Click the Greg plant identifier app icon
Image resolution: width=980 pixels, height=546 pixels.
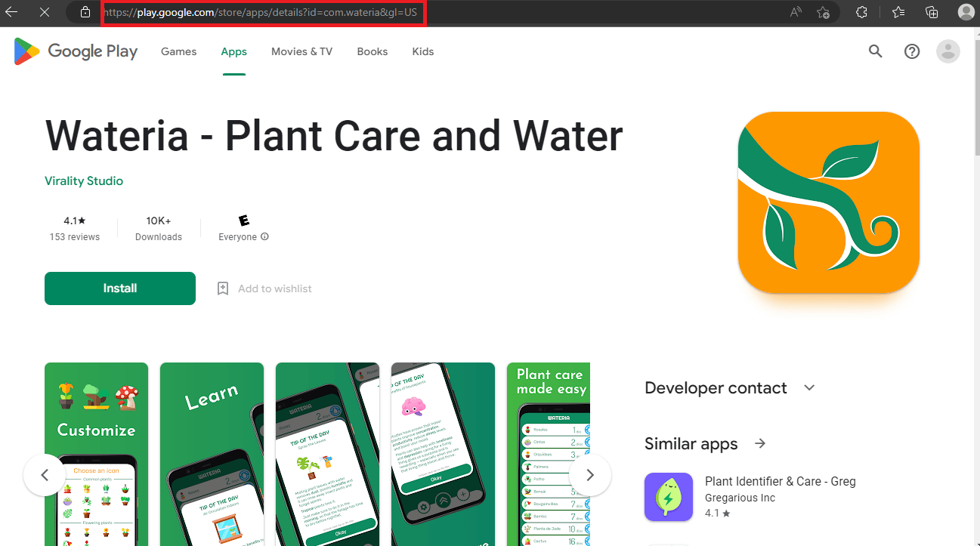pos(669,497)
